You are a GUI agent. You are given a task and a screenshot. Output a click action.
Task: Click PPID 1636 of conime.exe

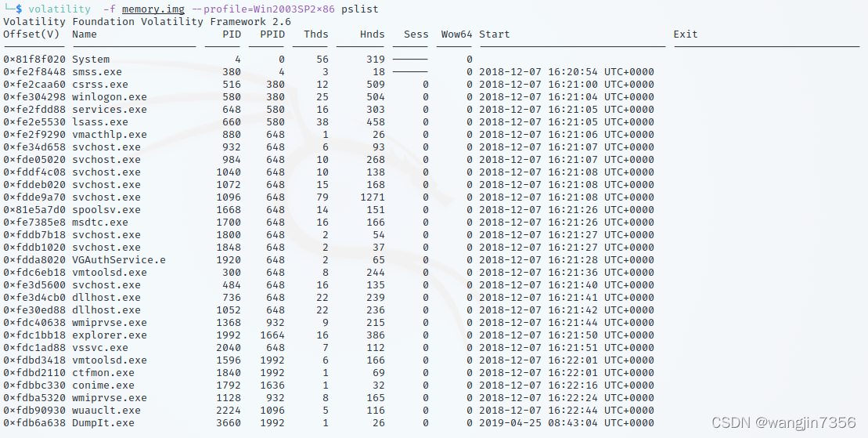click(272, 386)
